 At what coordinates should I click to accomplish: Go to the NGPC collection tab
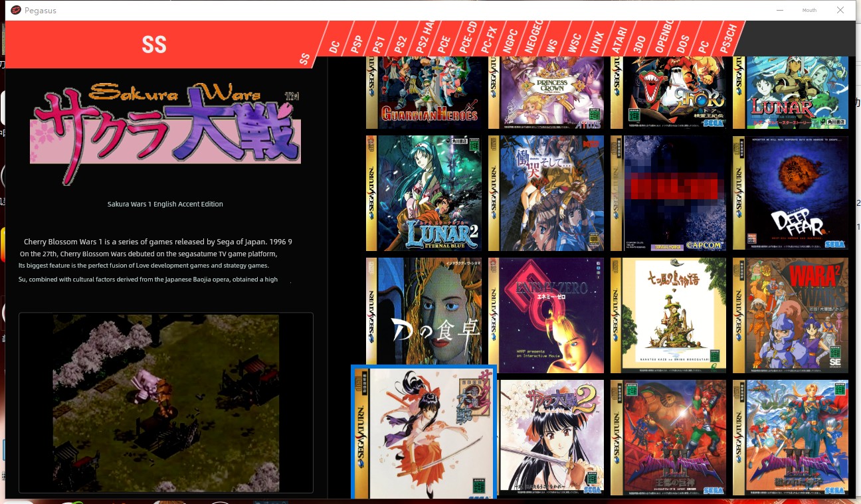point(510,41)
